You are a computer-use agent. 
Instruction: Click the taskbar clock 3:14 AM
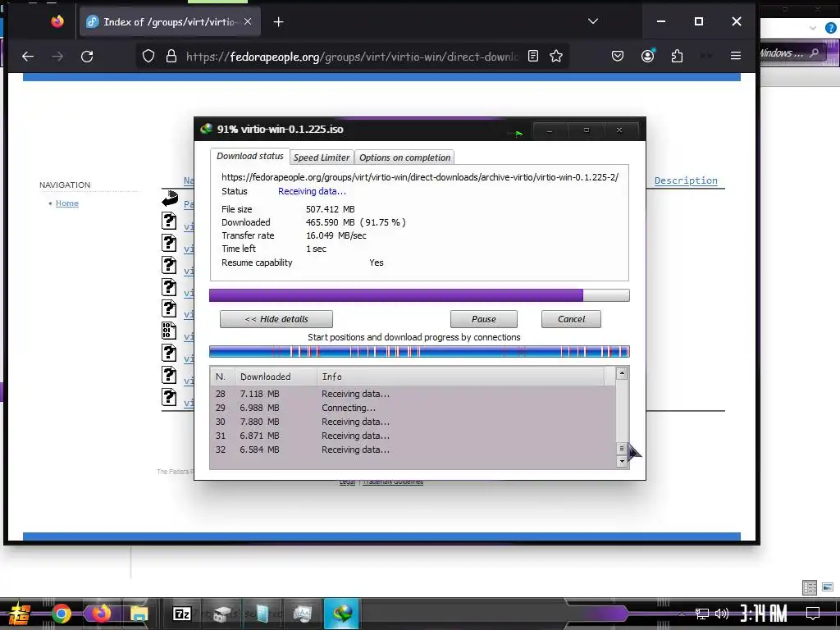[764, 613]
